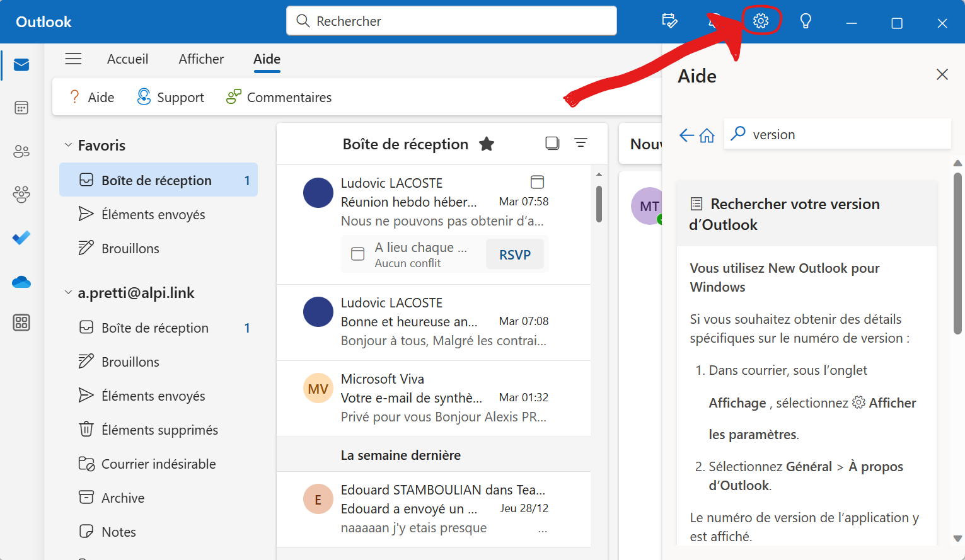Close the Aide pane
The image size is (965, 560).
(x=942, y=74)
